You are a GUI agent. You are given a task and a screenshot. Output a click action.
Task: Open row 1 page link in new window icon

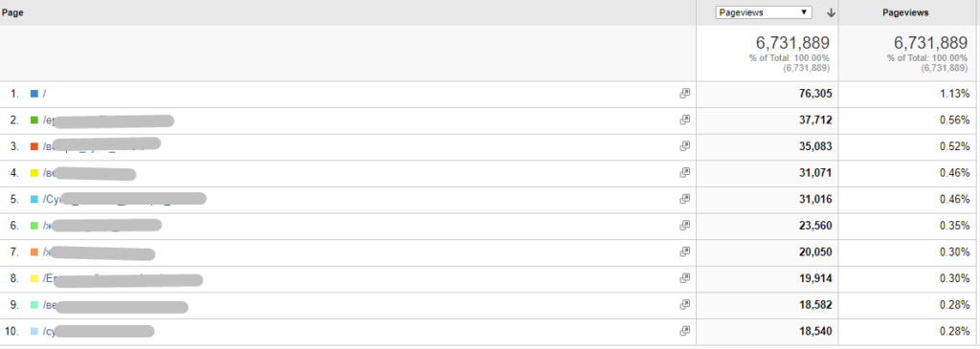click(685, 93)
